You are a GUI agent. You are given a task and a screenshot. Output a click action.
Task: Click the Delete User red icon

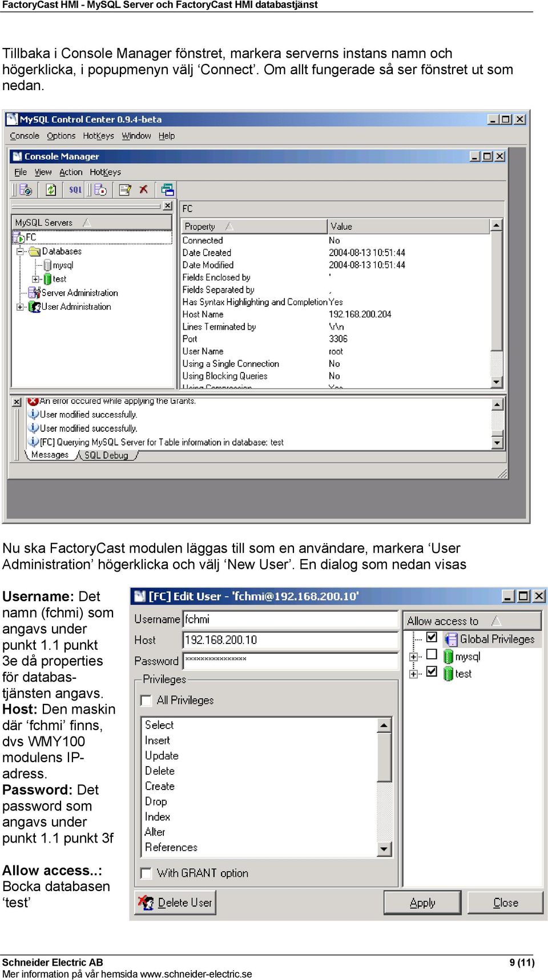pyautogui.click(x=146, y=902)
